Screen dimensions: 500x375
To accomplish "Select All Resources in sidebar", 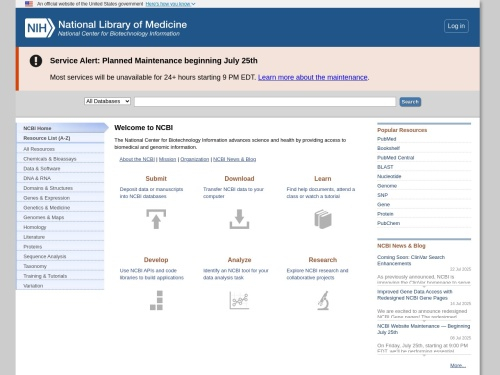I will coord(60,149).
